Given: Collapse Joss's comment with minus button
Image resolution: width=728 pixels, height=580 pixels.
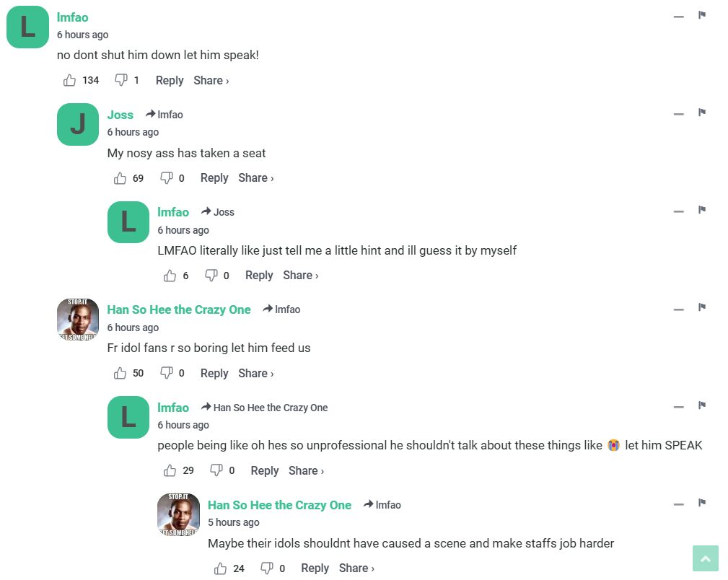Looking at the screenshot, I should [x=678, y=114].
